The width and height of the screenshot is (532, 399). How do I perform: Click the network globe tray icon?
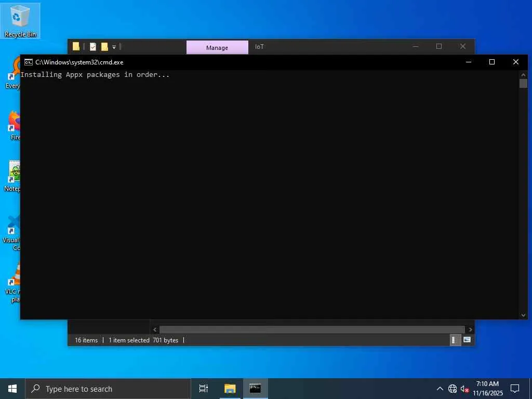tap(453, 389)
